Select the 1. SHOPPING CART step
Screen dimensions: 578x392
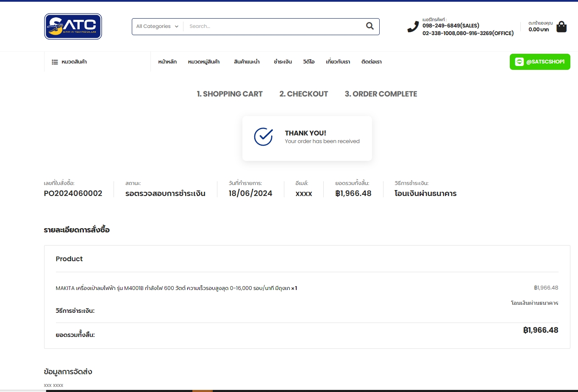click(230, 94)
